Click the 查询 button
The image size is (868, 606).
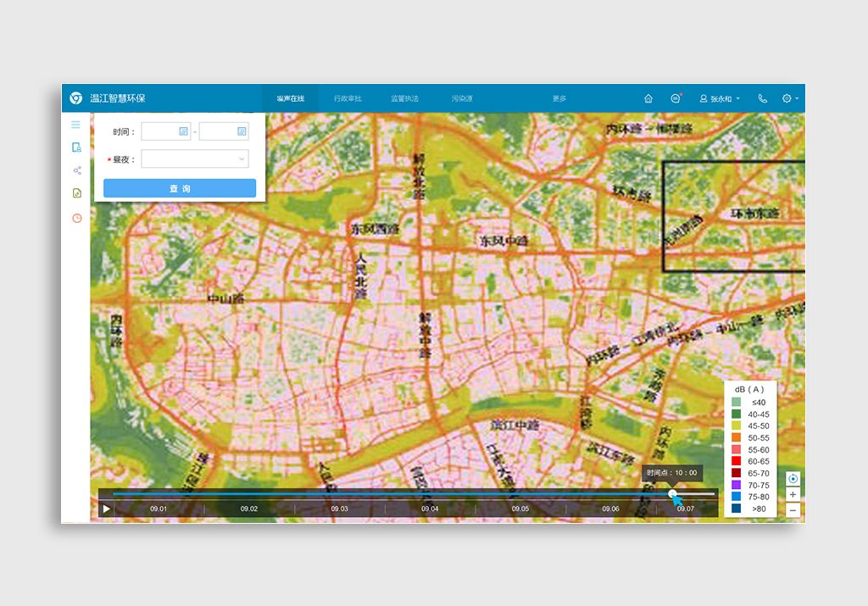coord(180,188)
